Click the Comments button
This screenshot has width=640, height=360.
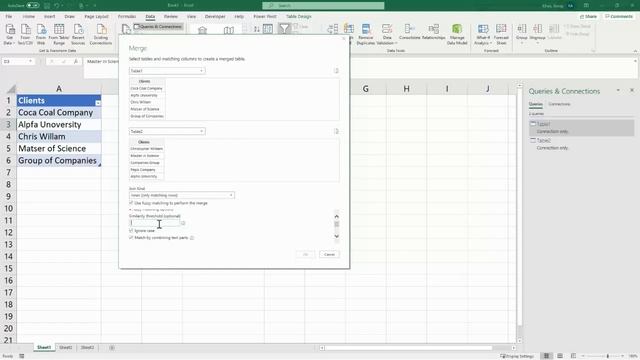(x=619, y=16)
